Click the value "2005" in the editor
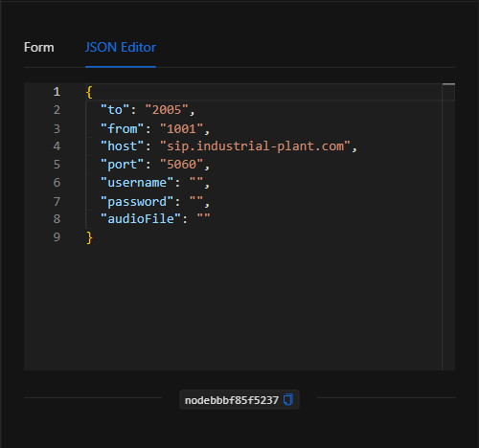 [167, 110]
